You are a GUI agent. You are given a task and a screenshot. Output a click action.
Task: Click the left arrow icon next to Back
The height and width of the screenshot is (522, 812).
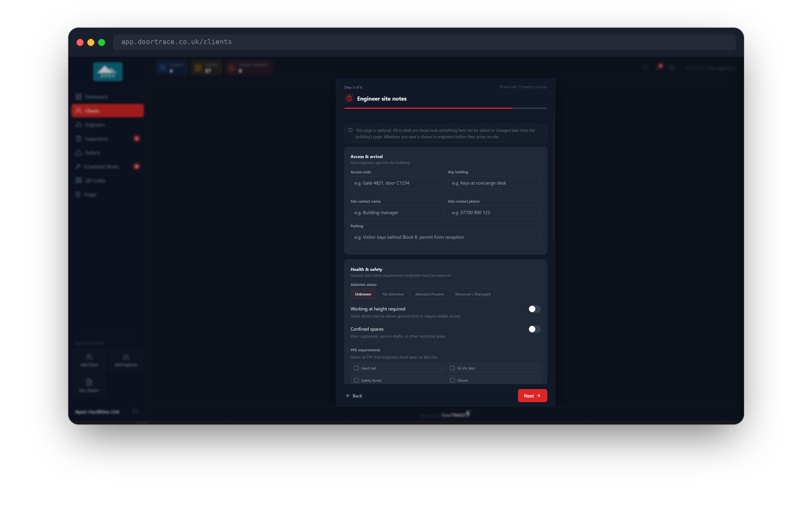[348, 396]
